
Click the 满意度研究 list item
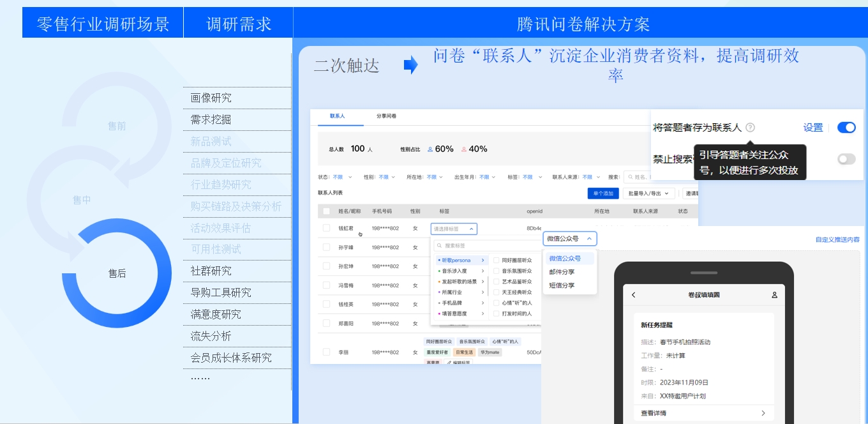point(216,314)
